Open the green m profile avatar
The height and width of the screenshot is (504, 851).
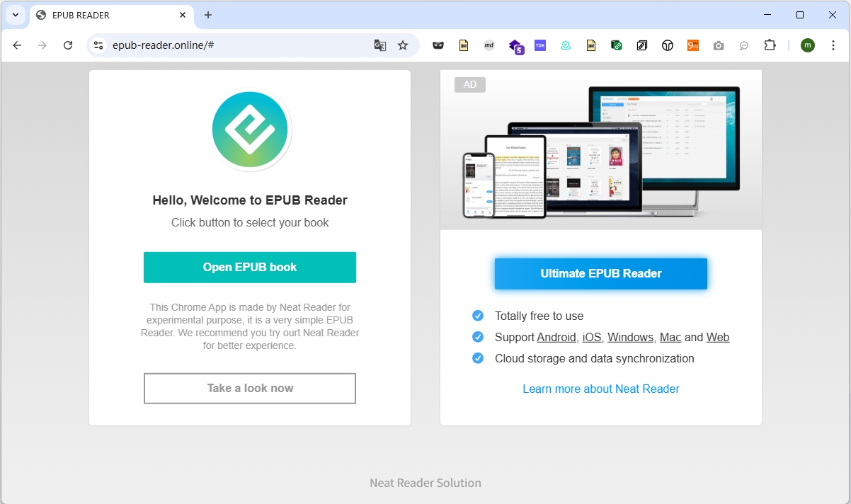[808, 45]
